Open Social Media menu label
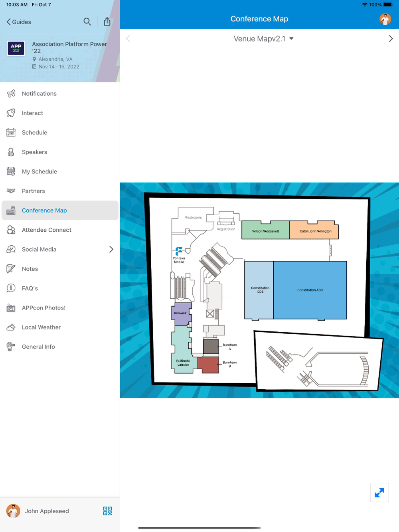The width and height of the screenshot is (399, 532). coord(39,249)
